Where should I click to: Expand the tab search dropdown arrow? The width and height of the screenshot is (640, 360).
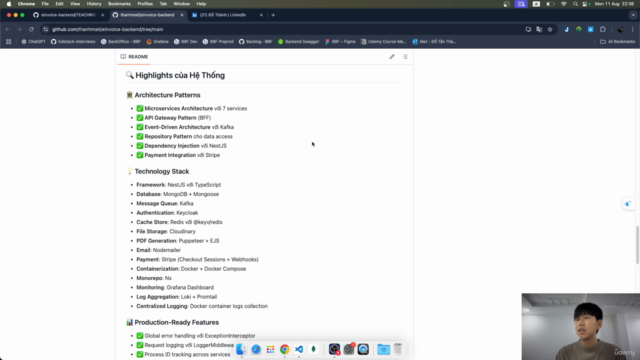click(633, 15)
